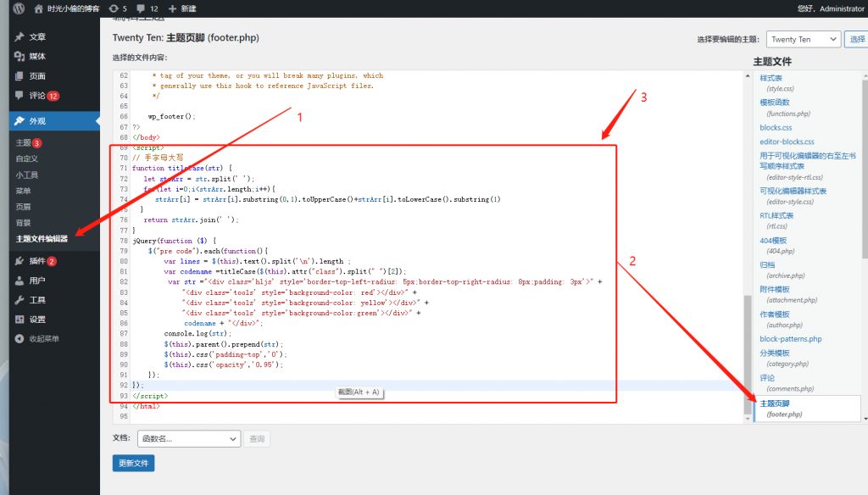Click code line 'return strArr.join(' ');'
868x495 pixels.
191,220
